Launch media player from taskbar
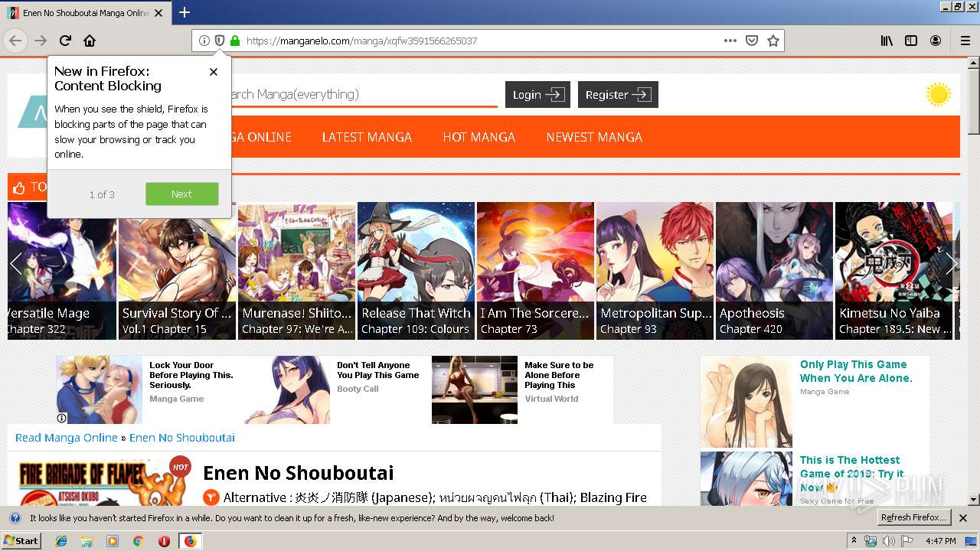The height and width of the screenshot is (551, 980). [113, 541]
